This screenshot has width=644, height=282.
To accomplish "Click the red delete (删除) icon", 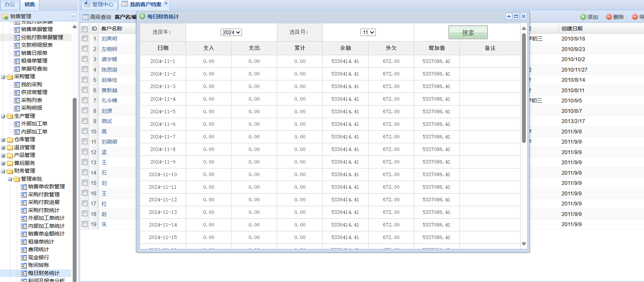I will (x=609, y=17).
